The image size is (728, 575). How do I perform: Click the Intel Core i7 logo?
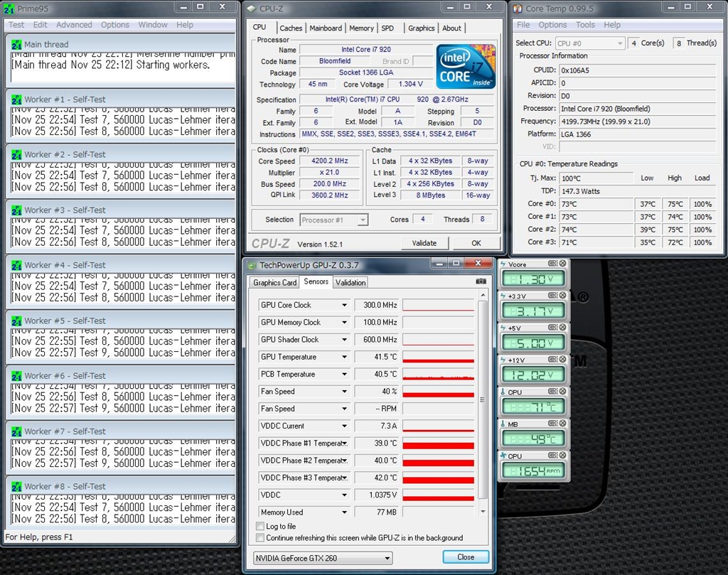point(464,66)
